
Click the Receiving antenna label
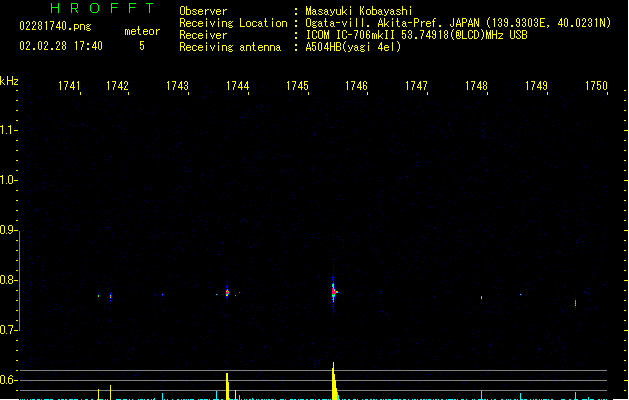point(230,47)
